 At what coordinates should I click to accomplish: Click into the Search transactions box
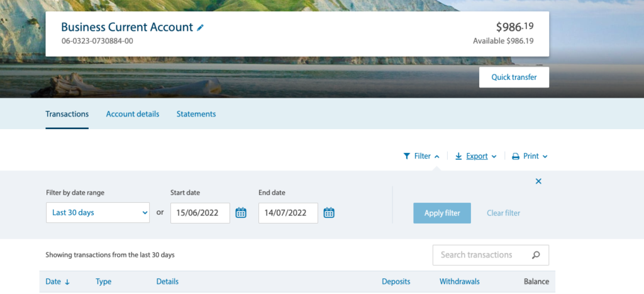click(481, 255)
